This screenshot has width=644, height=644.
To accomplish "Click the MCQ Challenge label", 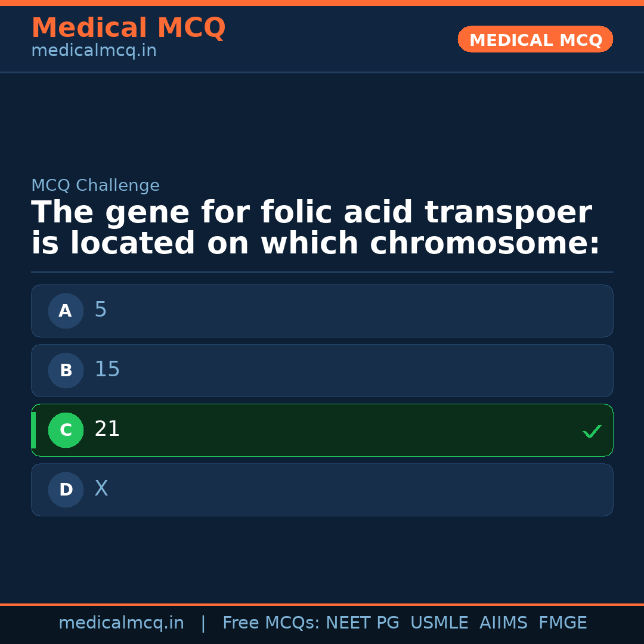I will (x=95, y=186).
